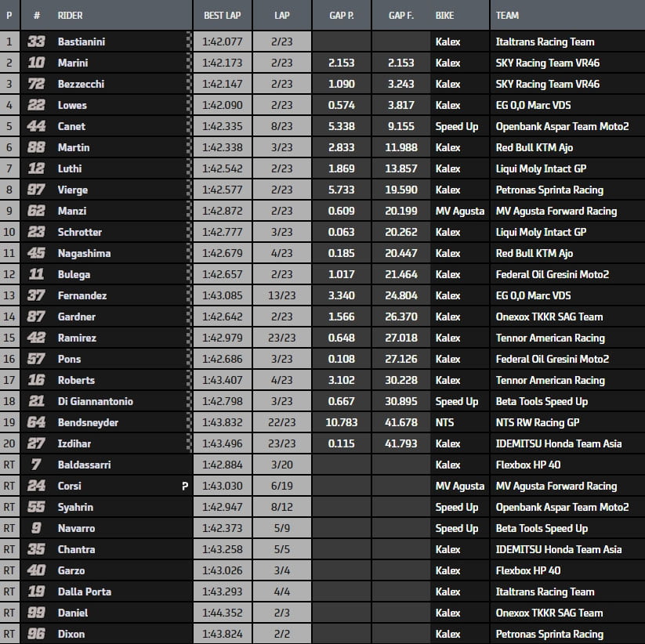Image resolution: width=645 pixels, height=644 pixels.
Task: Click number 88 badge for Martin
Action: click(x=37, y=147)
